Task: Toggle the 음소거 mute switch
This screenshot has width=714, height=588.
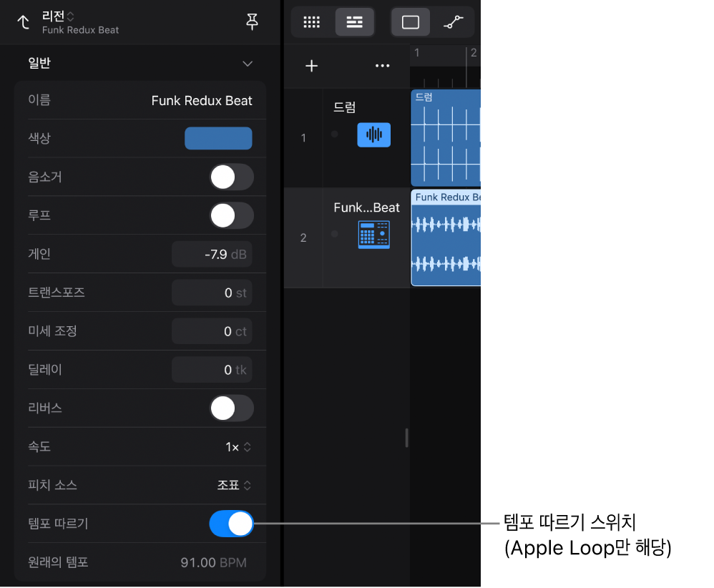Action: 231,177
